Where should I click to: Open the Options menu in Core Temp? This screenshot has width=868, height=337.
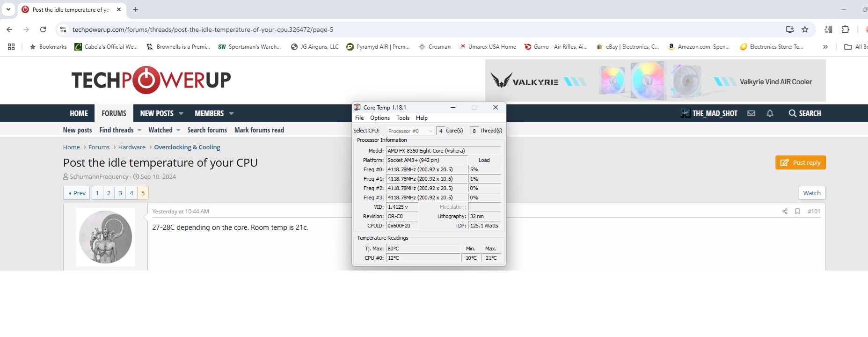point(380,118)
